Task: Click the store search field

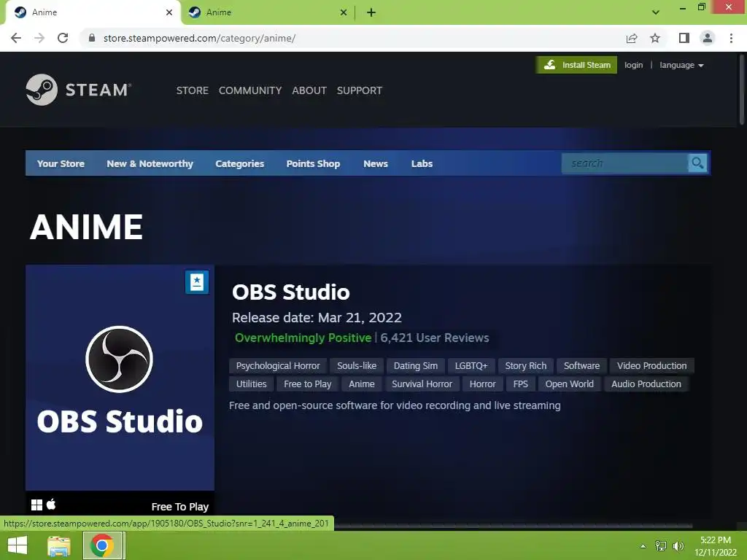Action: pyautogui.click(x=624, y=163)
